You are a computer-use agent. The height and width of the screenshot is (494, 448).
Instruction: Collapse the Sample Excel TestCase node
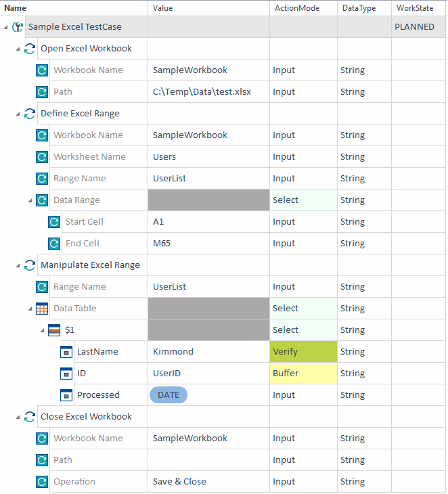(6, 27)
